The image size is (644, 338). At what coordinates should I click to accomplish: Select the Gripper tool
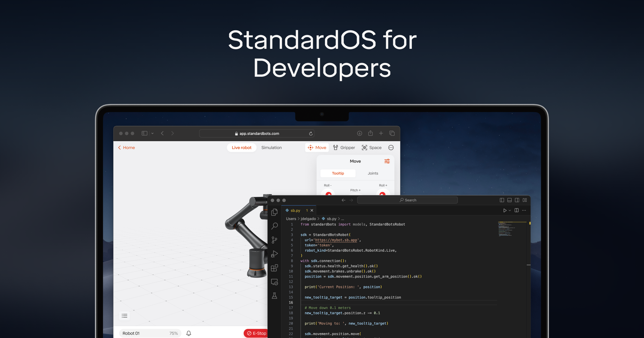pos(344,148)
